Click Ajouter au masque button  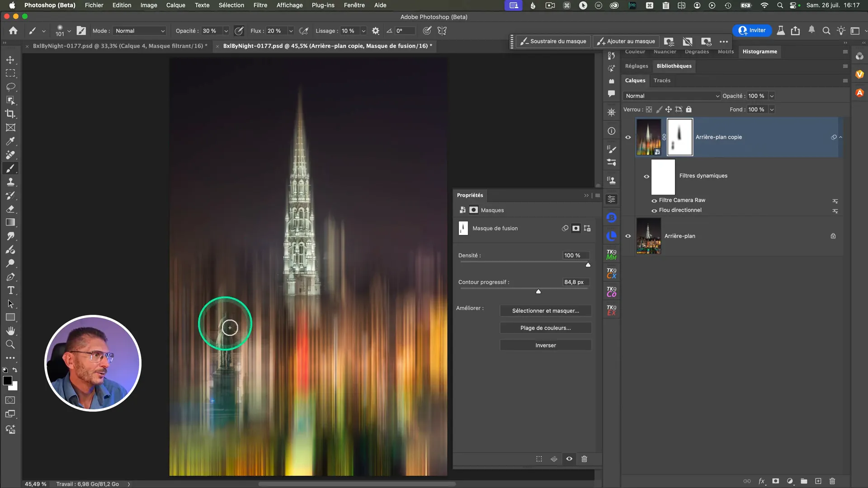pyautogui.click(x=626, y=41)
